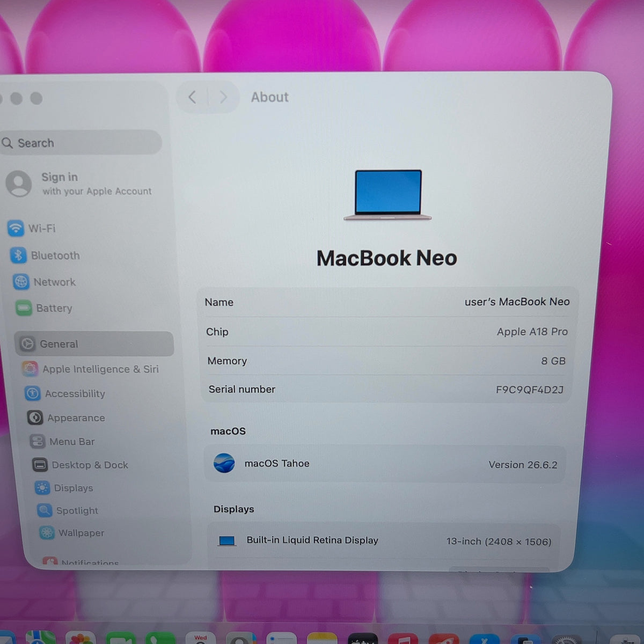Open the Wallpaper sidebar icon
This screenshot has height=644, width=644.
(47, 533)
